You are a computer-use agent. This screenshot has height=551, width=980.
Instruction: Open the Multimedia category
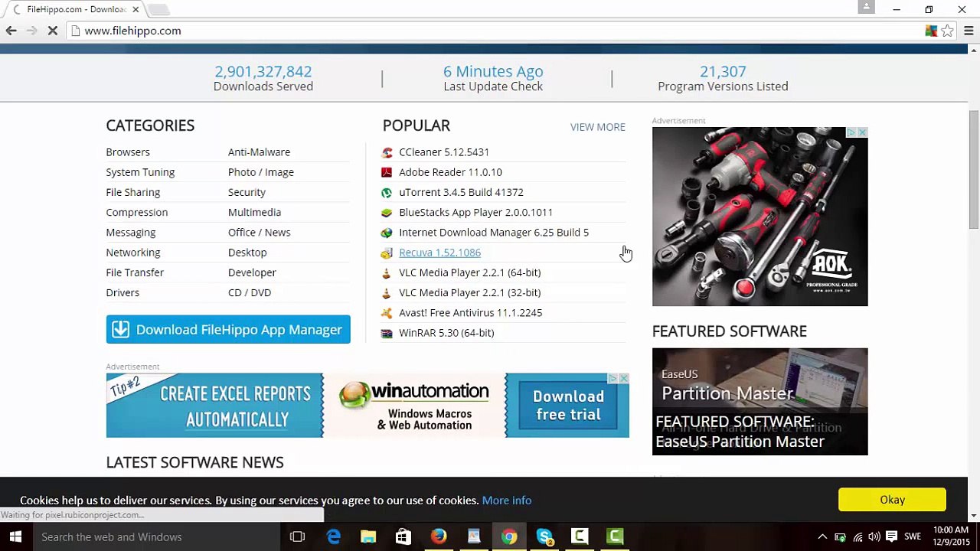point(254,213)
